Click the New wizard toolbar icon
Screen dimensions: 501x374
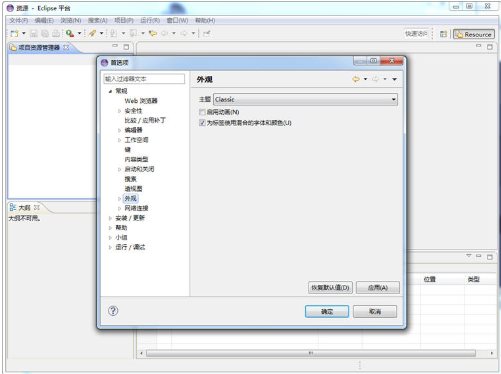14,33
